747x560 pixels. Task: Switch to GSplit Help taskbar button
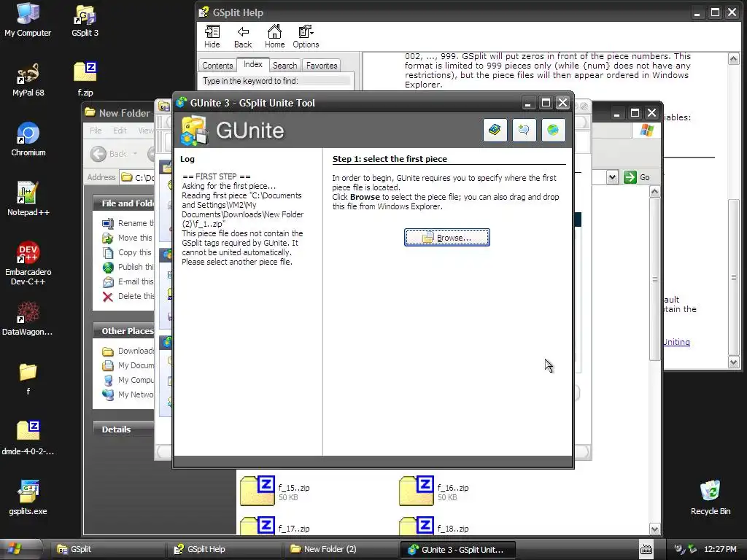[224, 549]
